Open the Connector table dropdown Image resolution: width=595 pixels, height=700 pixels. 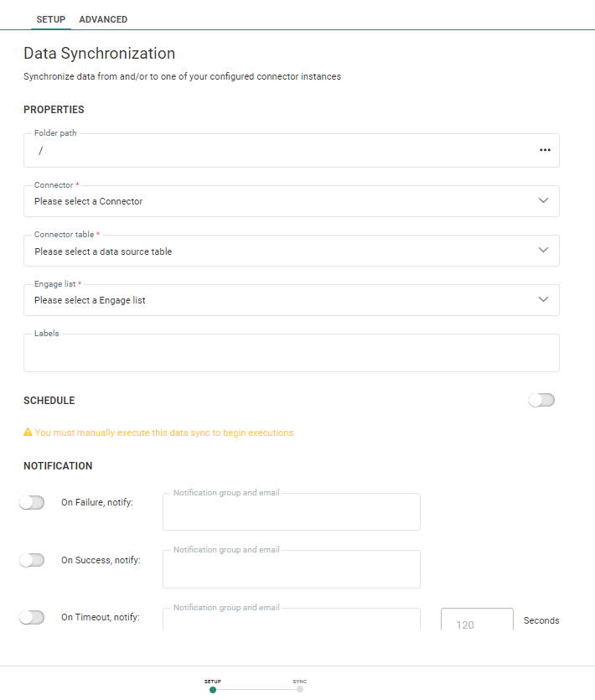click(x=291, y=251)
